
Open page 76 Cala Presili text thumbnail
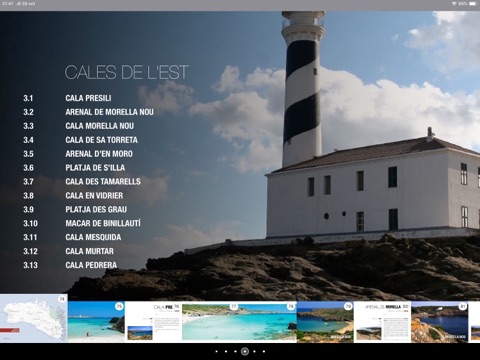[153, 322]
